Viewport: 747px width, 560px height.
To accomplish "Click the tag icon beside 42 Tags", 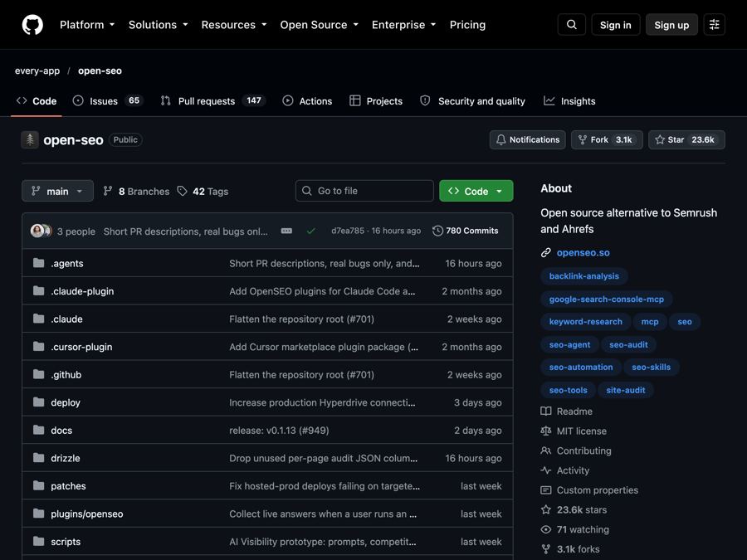I will click(x=182, y=191).
